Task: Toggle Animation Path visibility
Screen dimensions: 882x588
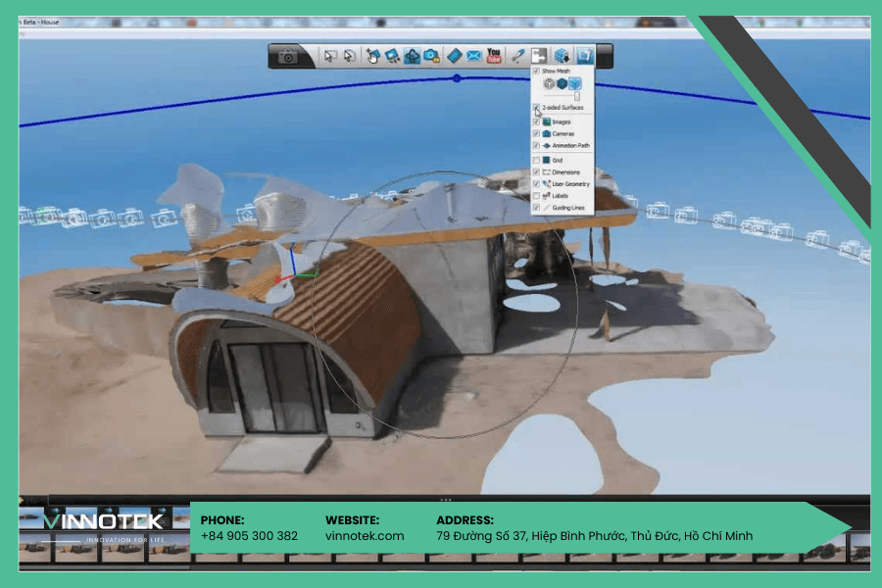Action: pos(536,145)
